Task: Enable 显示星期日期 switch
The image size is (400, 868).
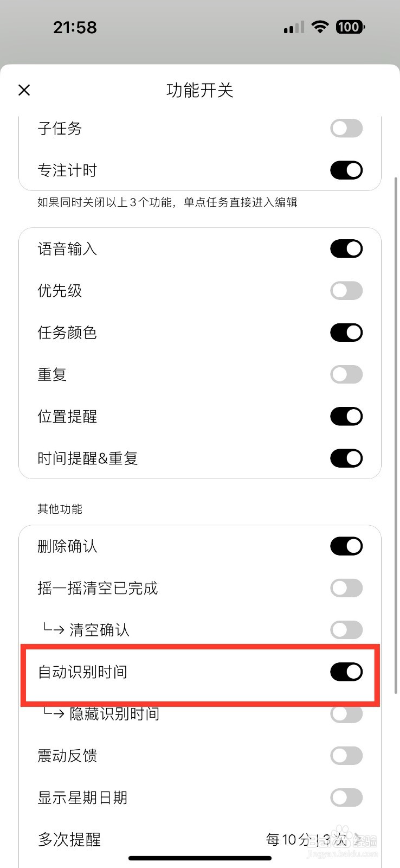Action: click(x=346, y=797)
